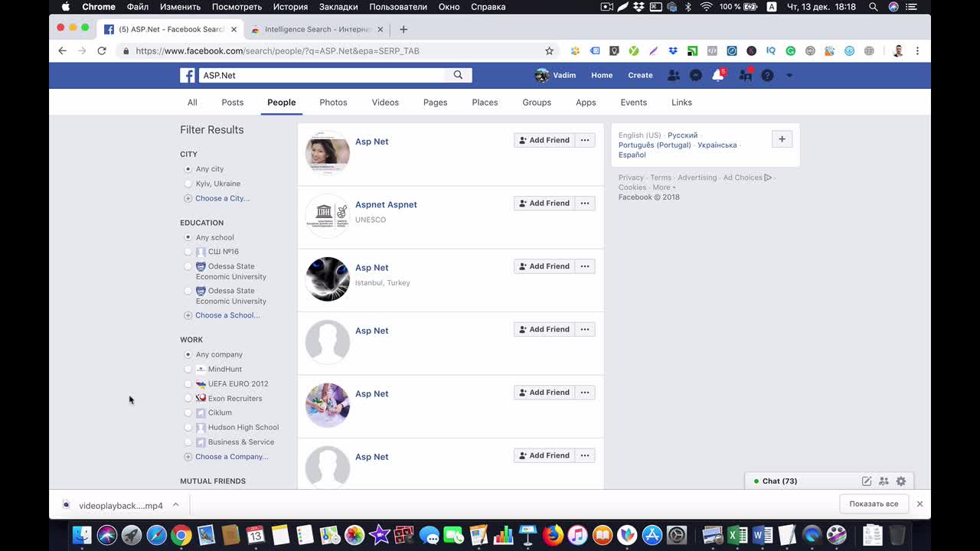The height and width of the screenshot is (551, 980).
Task: Switch to the Photos search tab
Action: point(333,103)
